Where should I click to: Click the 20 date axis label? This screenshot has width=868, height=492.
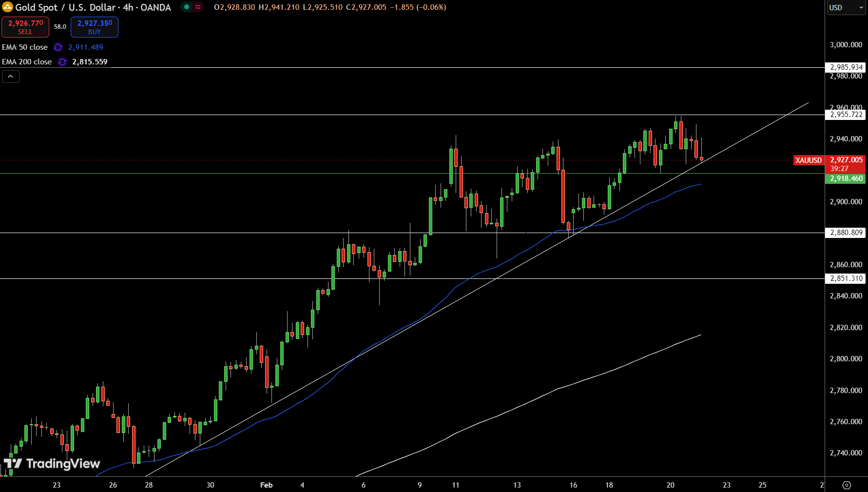[671, 485]
